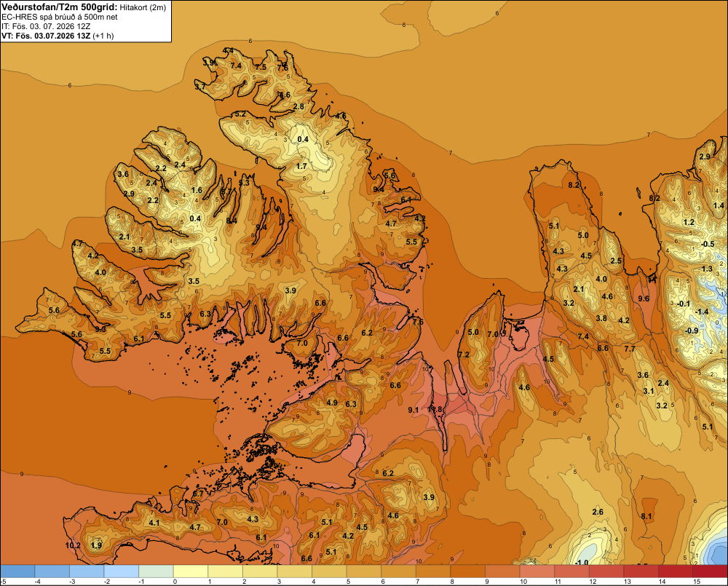Click the '1.3' temperature value on the map
The width and height of the screenshot is (728, 586).
coord(707,269)
